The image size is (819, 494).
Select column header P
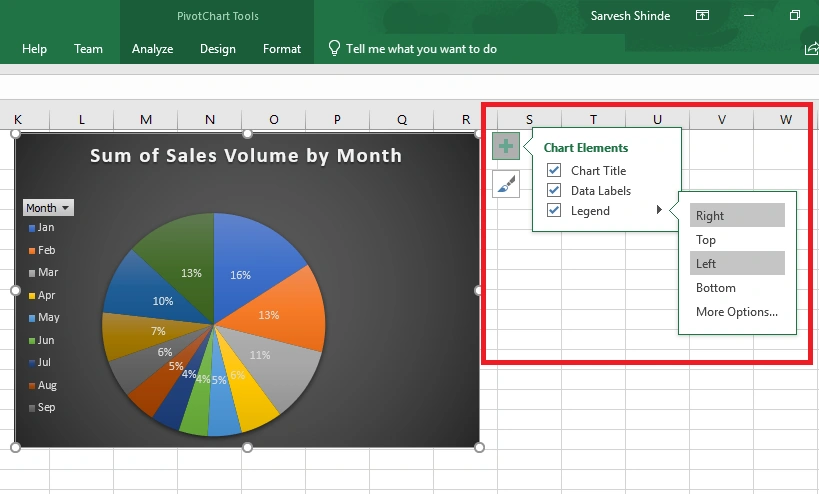coord(337,120)
